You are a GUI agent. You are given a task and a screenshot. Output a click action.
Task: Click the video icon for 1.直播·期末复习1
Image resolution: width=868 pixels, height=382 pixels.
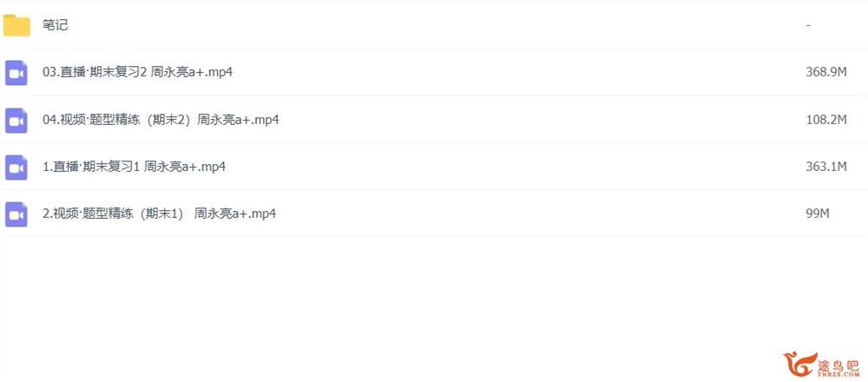[16, 168]
